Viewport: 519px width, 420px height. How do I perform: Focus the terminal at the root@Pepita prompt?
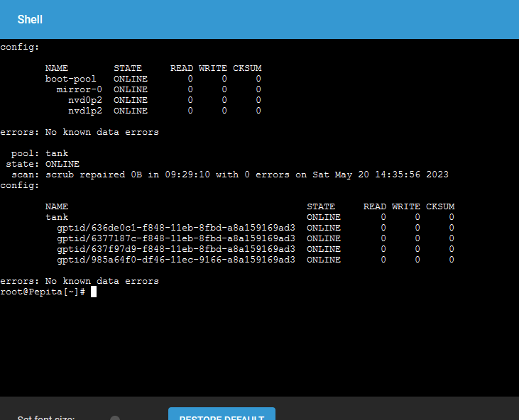(94, 292)
